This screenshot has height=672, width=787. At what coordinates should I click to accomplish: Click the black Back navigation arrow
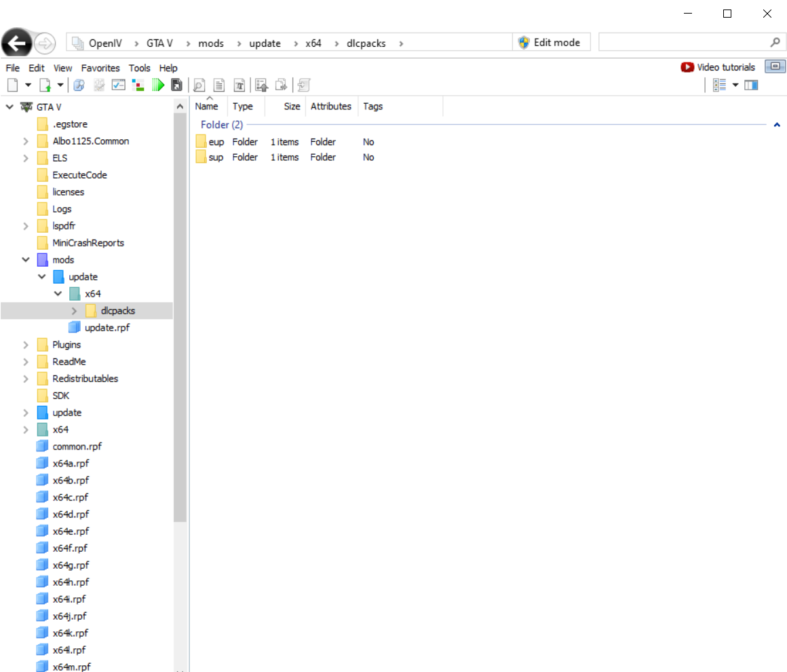16,43
